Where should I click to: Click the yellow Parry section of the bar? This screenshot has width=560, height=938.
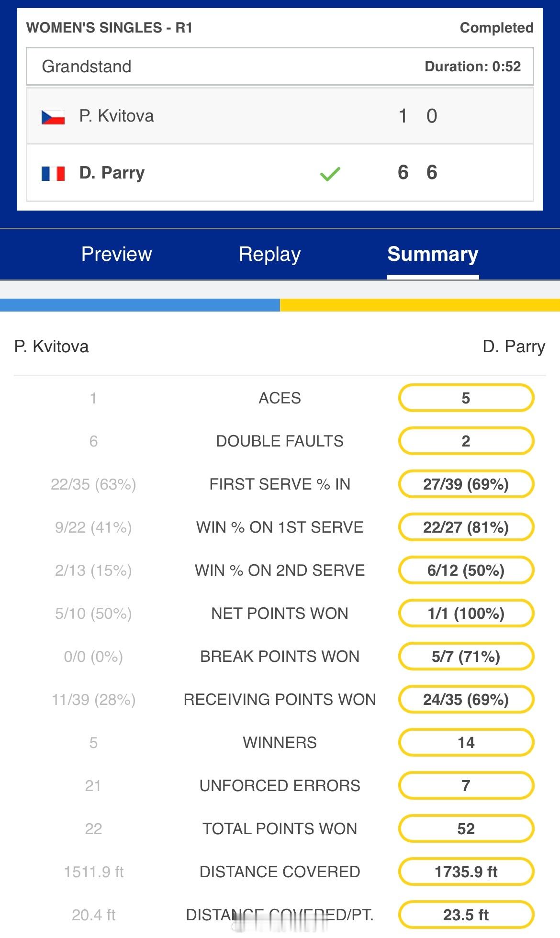[x=420, y=305]
